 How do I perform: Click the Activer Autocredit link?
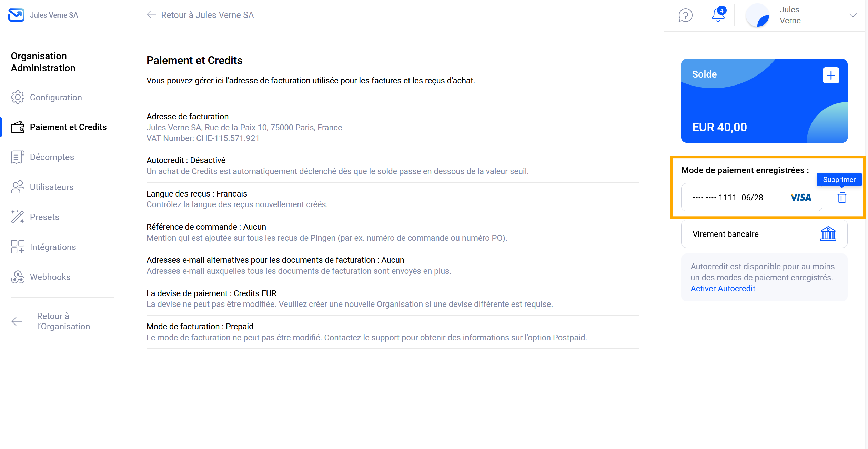tap(723, 289)
